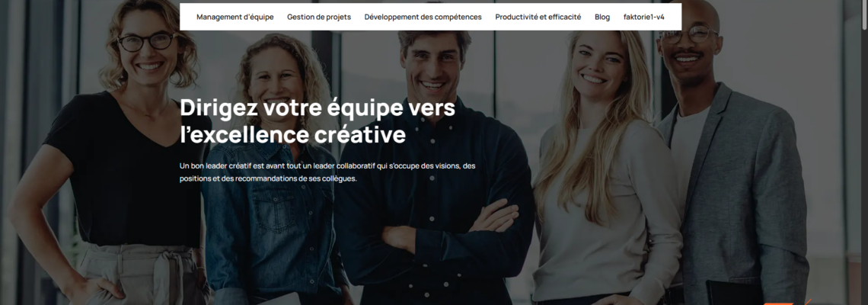This screenshot has width=868, height=305.
Task: Click the glasses of the man in blazer
Action: click(x=688, y=34)
